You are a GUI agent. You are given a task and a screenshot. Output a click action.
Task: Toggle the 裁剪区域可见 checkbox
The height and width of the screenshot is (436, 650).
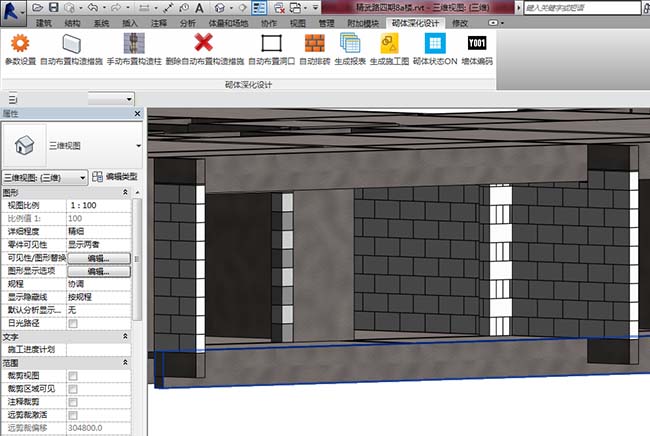tap(73, 389)
